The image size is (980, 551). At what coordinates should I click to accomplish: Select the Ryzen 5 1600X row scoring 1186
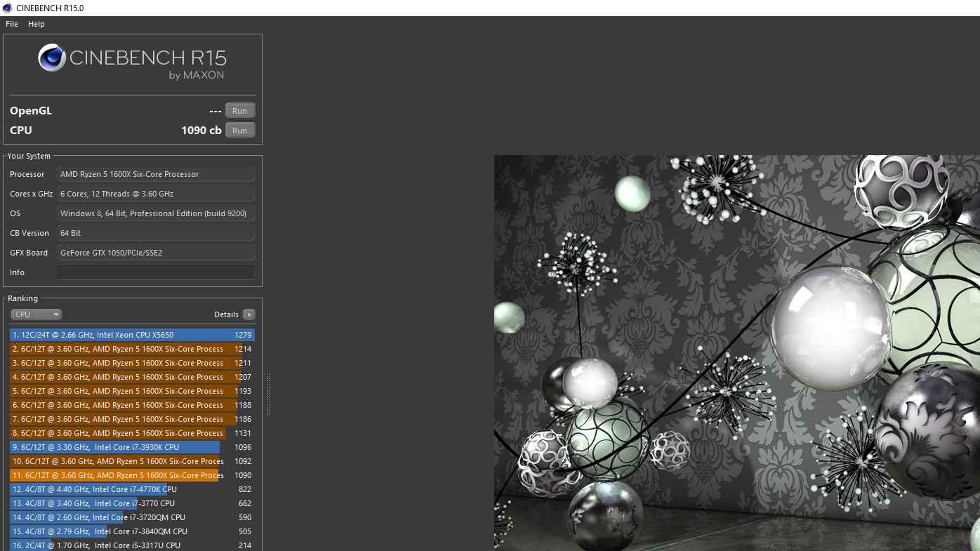[x=132, y=419]
